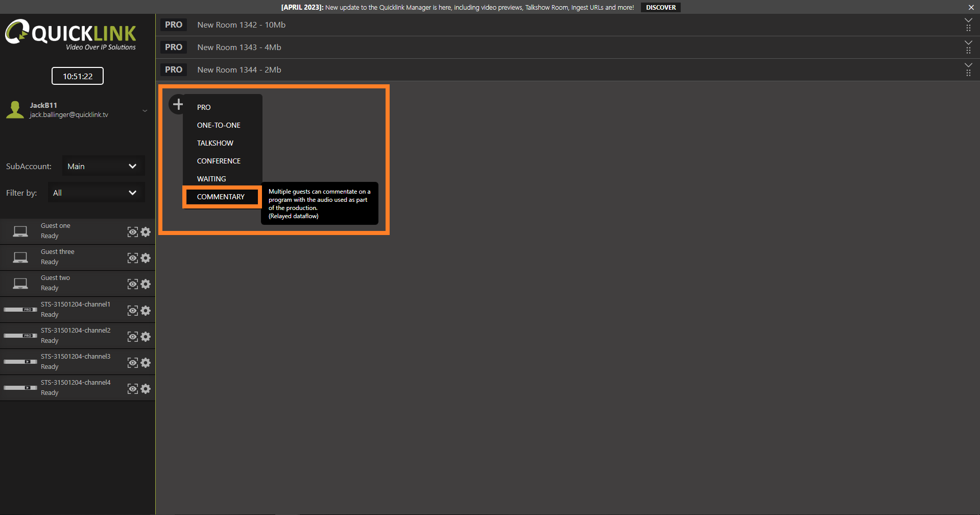Open settings gear for STS-31501204-channel3
Screen dimensions: 980x515
(x=146, y=363)
